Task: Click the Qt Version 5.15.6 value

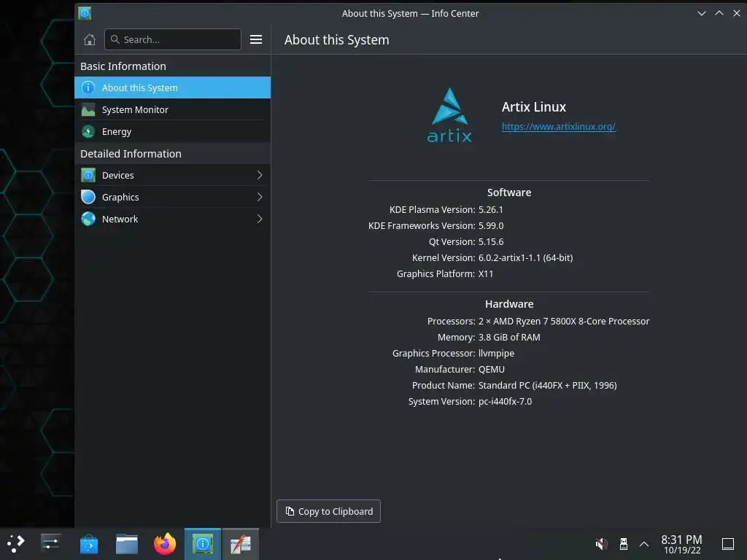Action: tap(491, 241)
